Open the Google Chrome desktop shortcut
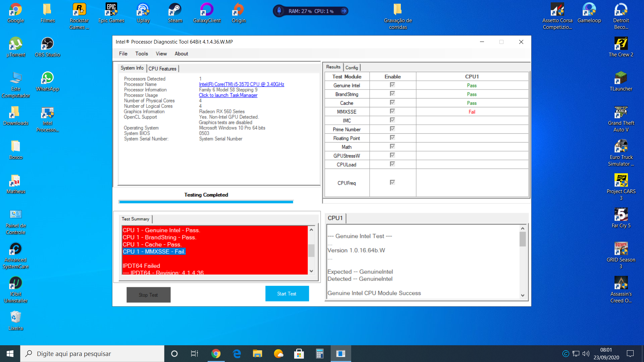 pos(15,13)
